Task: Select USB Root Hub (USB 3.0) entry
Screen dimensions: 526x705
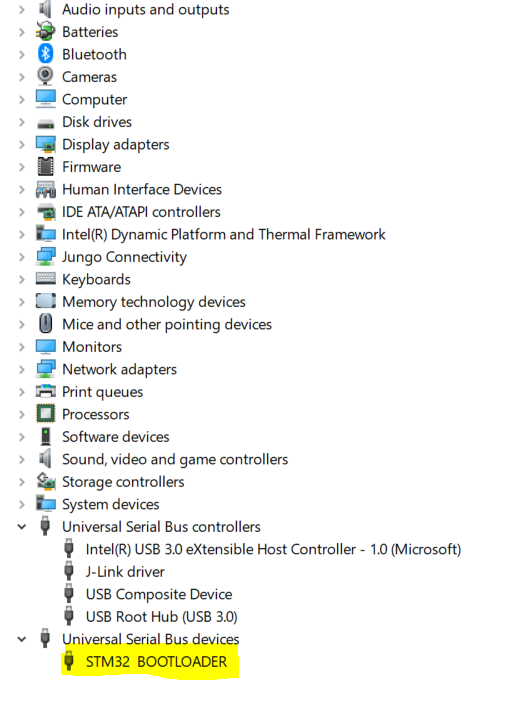Action: pos(161,616)
